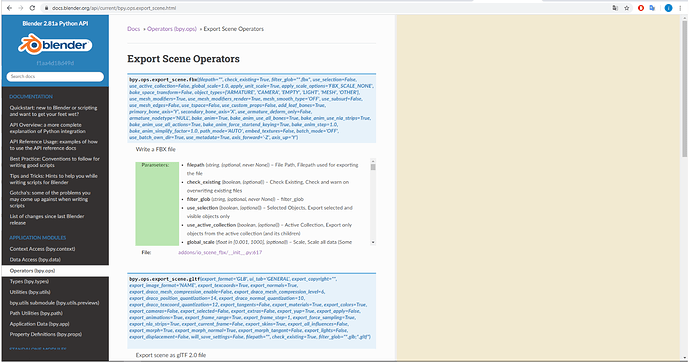
Task: Open API Overview sidebar entry
Action: point(48,128)
